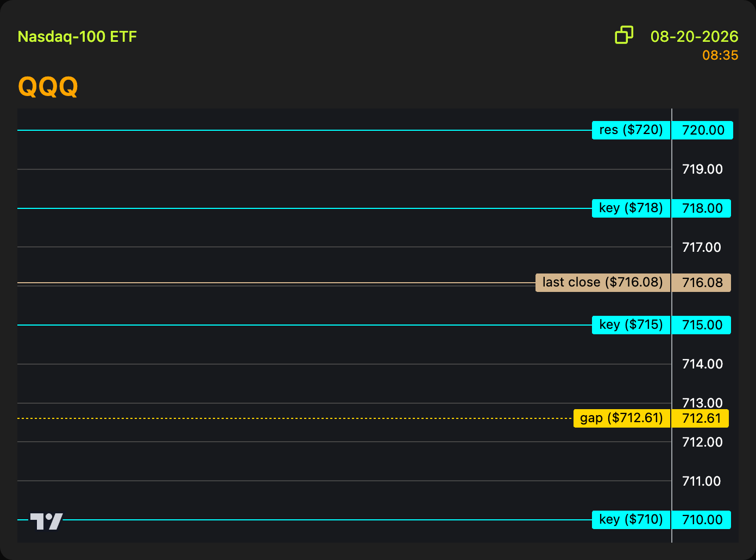
Task: Click the 719.00 axis value
Action: coord(702,169)
